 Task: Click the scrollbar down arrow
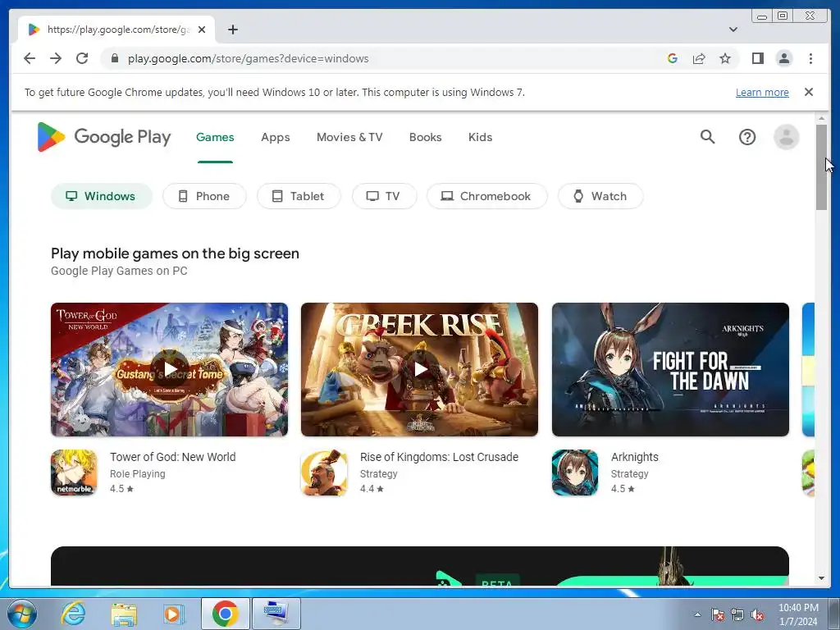point(821,578)
